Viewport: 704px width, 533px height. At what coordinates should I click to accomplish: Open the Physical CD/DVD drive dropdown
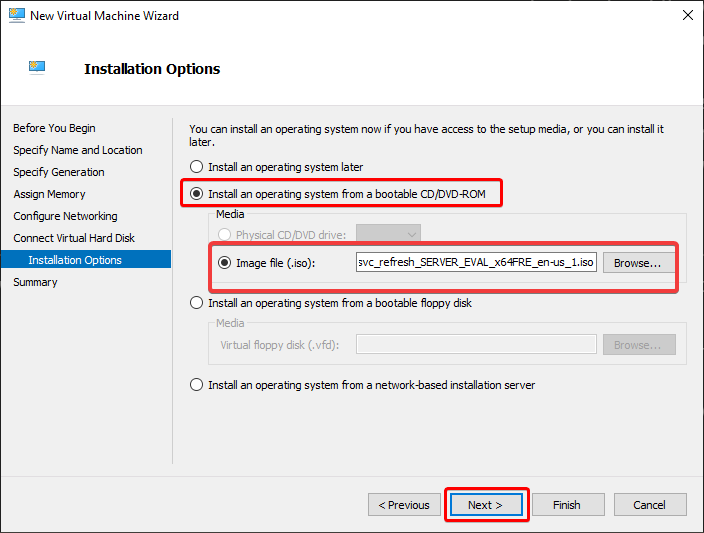[388, 234]
